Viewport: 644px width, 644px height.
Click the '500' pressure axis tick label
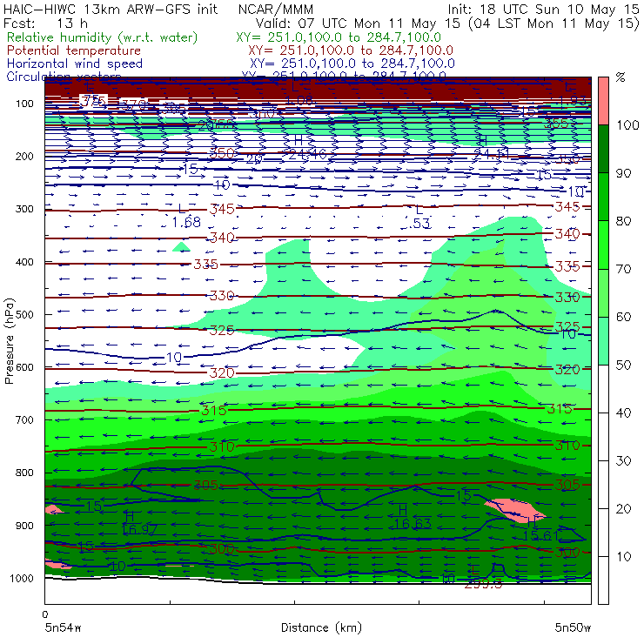pyautogui.click(x=24, y=315)
